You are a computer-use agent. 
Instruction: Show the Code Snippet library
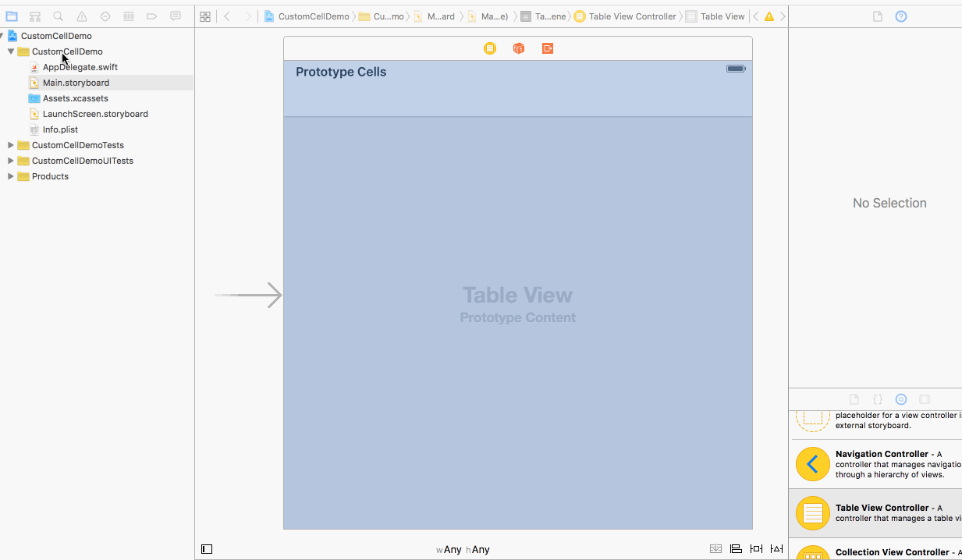[x=878, y=399]
